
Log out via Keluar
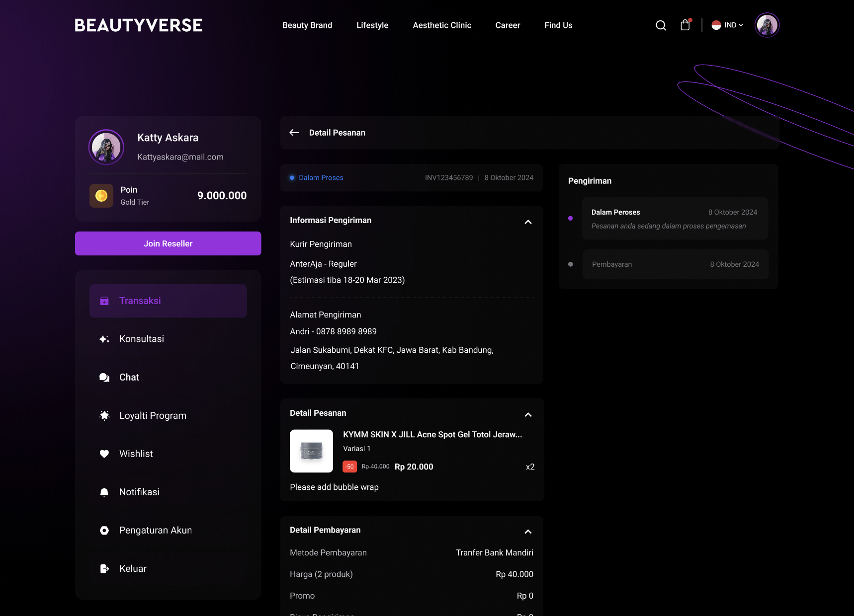point(133,568)
